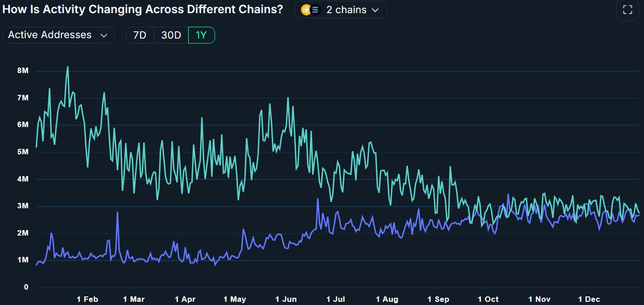Click the Solana logo icon
The width and height of the screenshot is (644, 305).
(315, 10)
